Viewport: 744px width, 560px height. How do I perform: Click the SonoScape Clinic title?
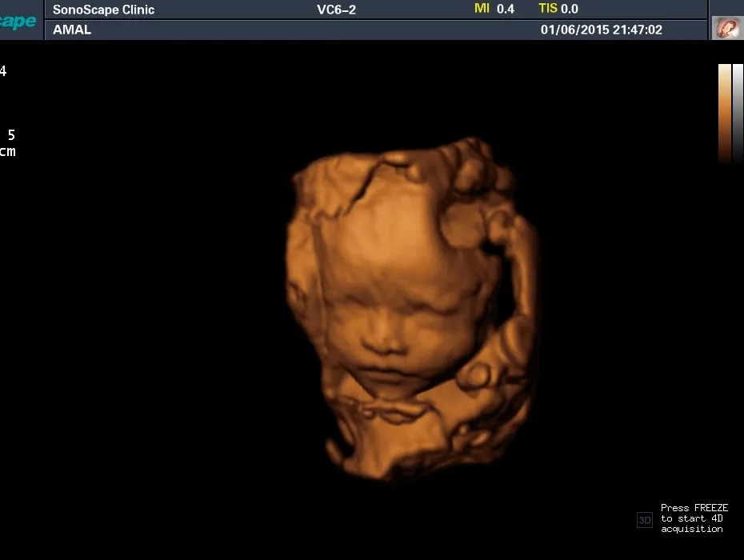103,10
